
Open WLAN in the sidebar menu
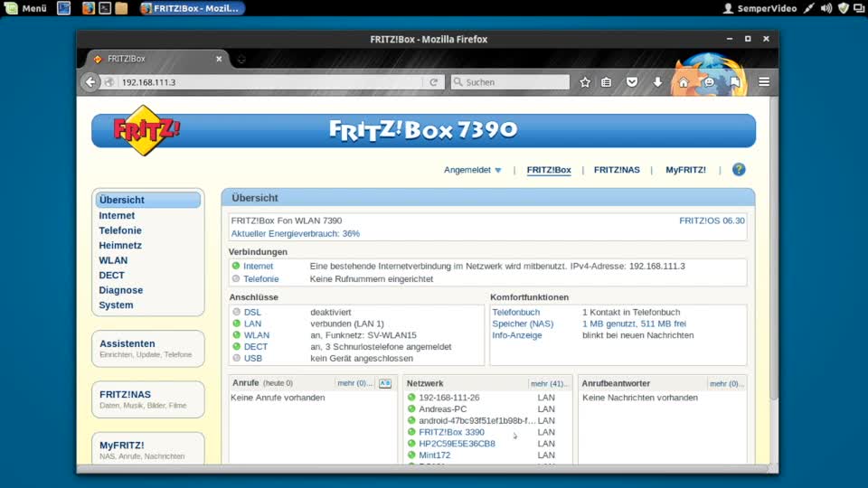113,260
